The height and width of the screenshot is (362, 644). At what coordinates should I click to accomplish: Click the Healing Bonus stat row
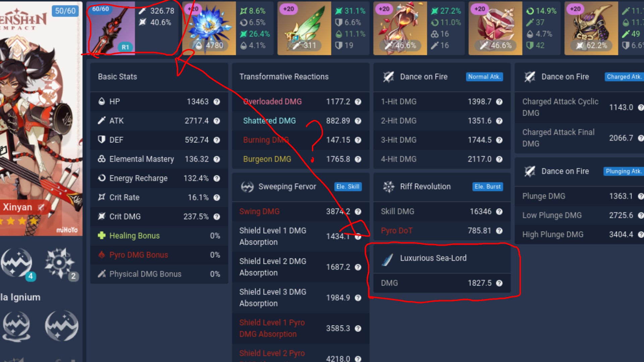click(x=159, y=236)
